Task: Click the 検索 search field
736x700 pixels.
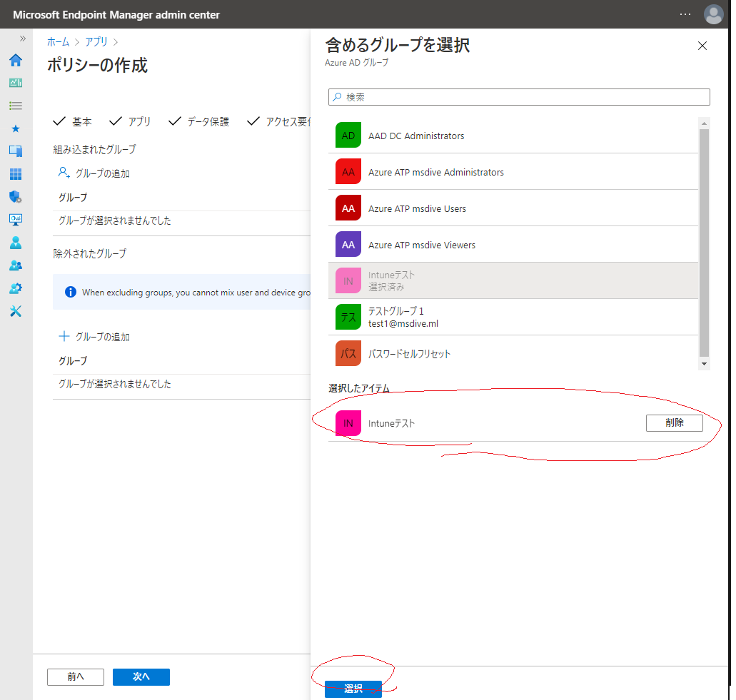Action: (x=519, y=97)
